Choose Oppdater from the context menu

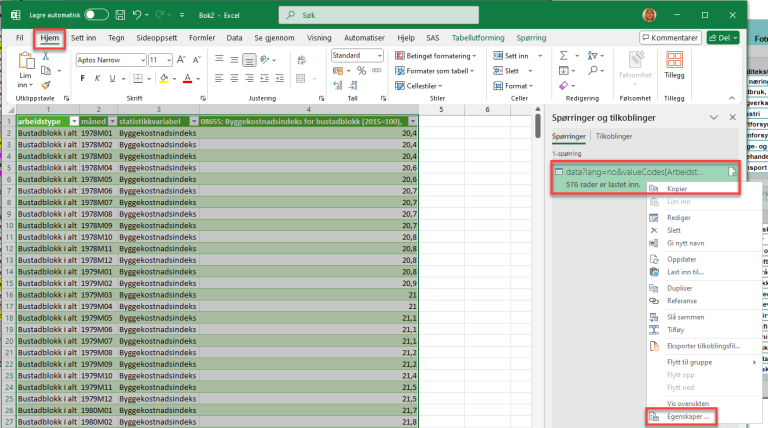point(680,259)
